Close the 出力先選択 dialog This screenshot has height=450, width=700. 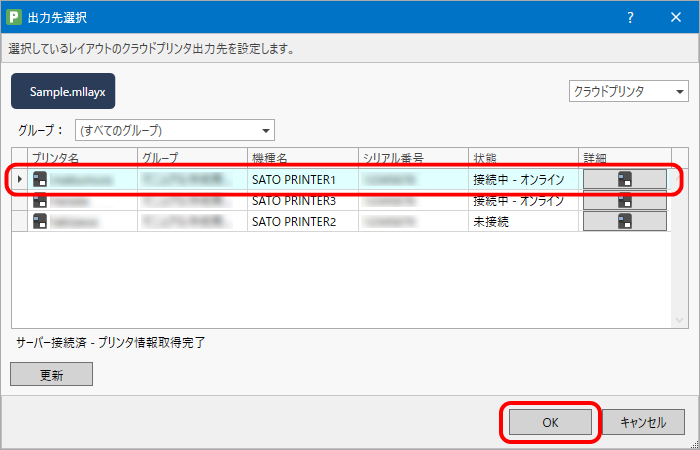click(676, 17)
